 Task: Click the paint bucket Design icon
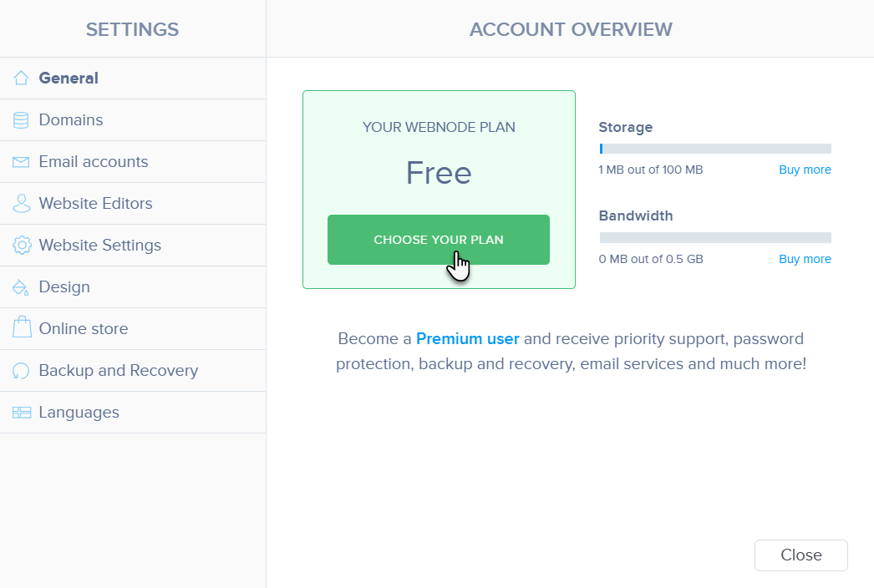click(x=21, y=287)
